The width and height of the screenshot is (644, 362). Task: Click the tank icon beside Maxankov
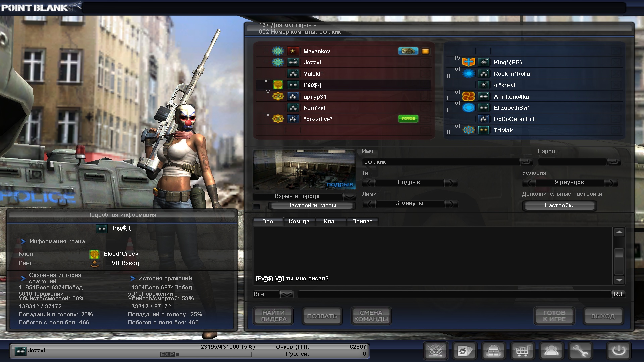coord(408,51)
